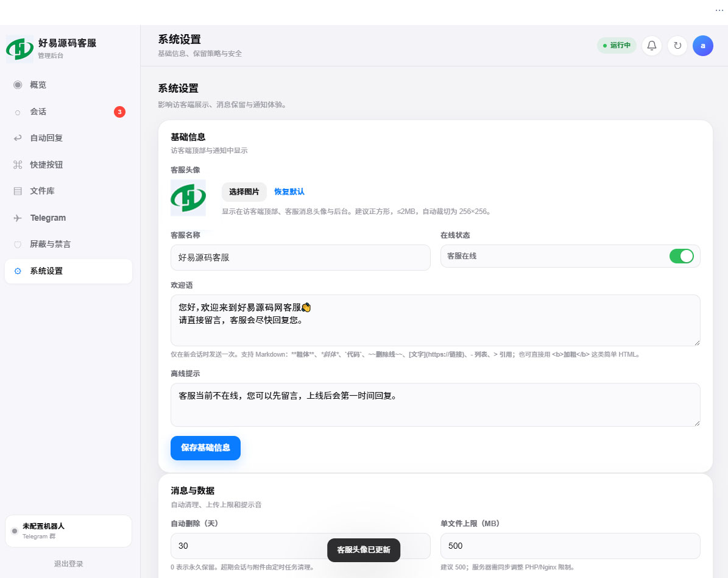Click the 恢复默认 link
The width and height of the screenshot is (728, 578).
click(289, 192)
